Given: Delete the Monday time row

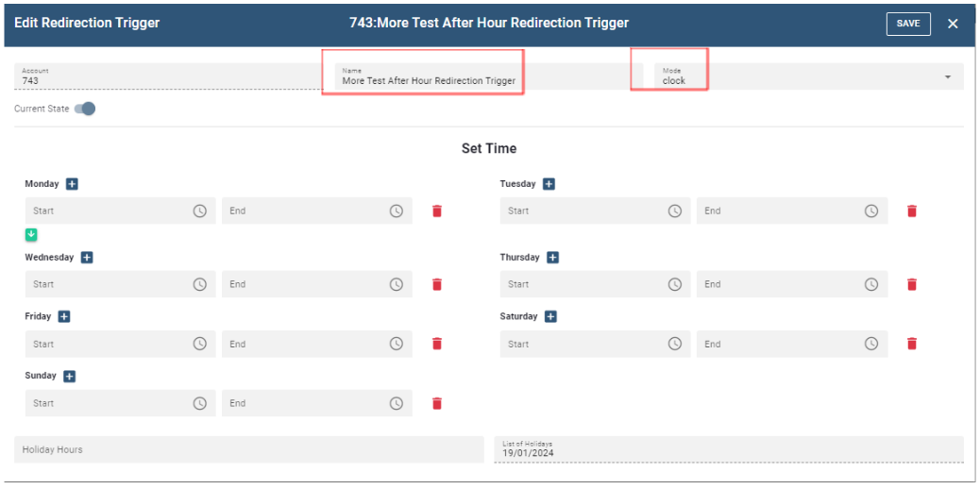Looking at the screenshot, I should tap(436, 211).
